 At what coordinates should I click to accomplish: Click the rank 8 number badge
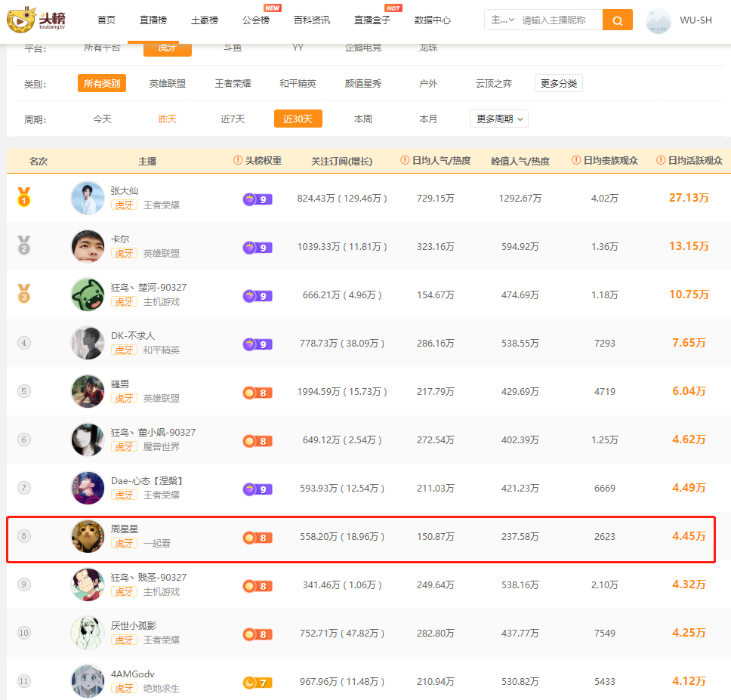[23, 536]
